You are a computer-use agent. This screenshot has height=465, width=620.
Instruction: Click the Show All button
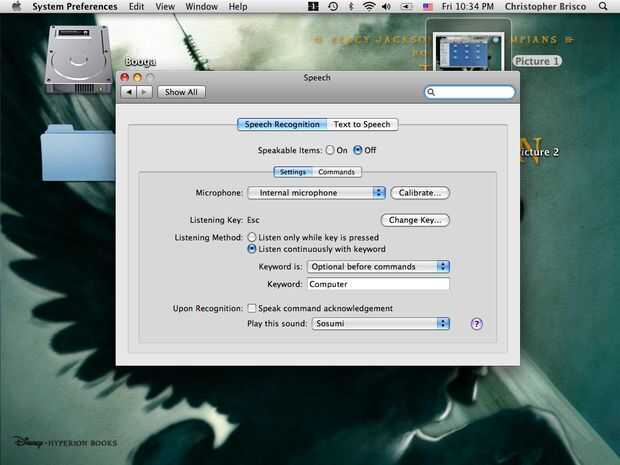[181, 92]
